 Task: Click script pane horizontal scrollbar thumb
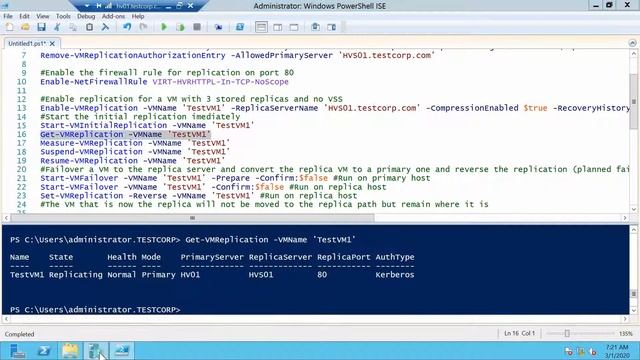pyautogui.click(x=192, y=218)
